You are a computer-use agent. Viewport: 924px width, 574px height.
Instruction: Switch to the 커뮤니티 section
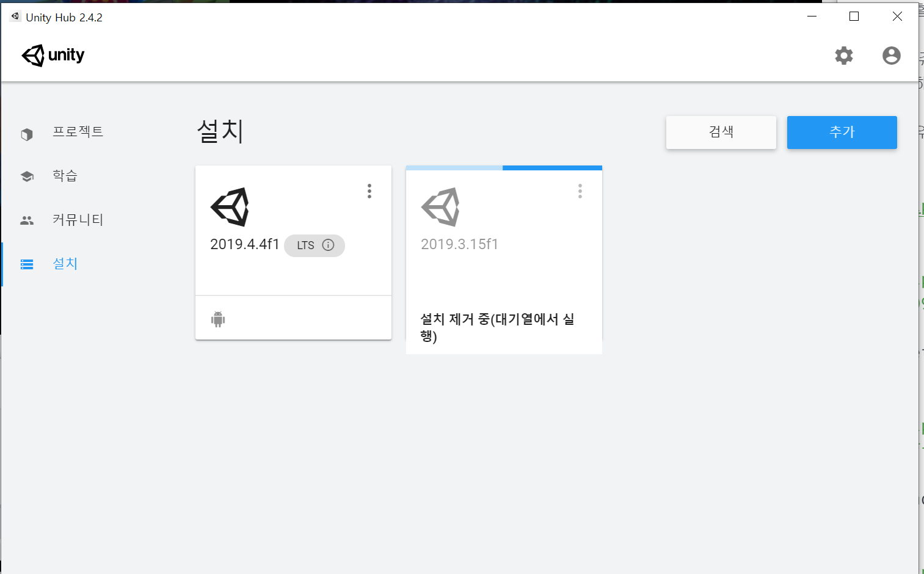point(78,220)
